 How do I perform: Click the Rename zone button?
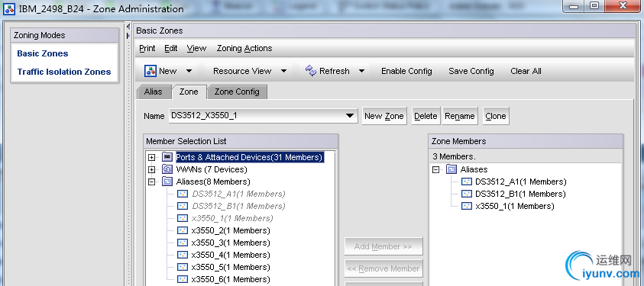(x=460, y=116)
